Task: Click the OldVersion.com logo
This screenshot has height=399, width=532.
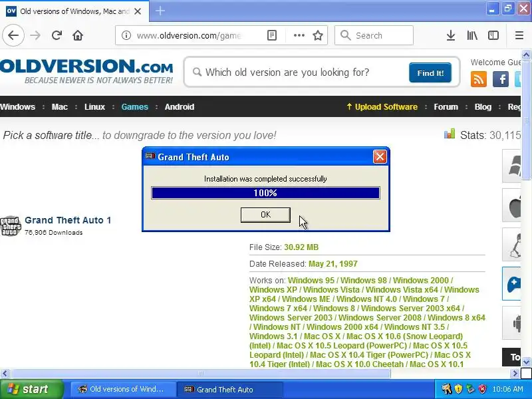Action: pos(86,71)
